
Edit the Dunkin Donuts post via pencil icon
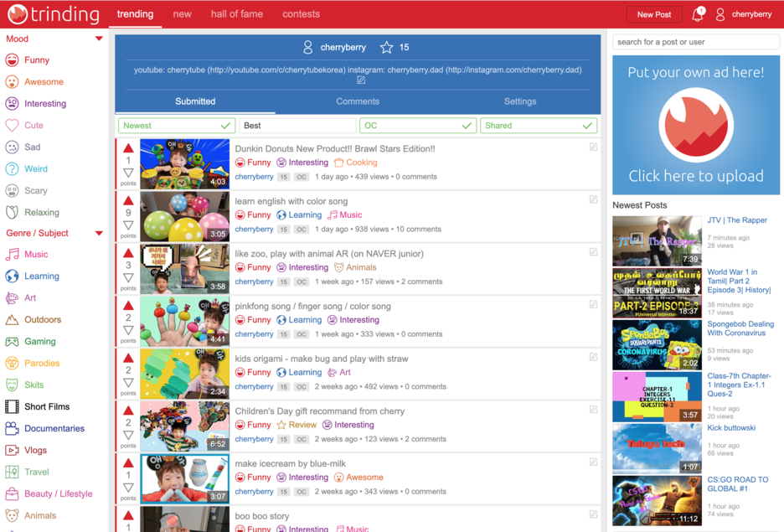[594, 147]
